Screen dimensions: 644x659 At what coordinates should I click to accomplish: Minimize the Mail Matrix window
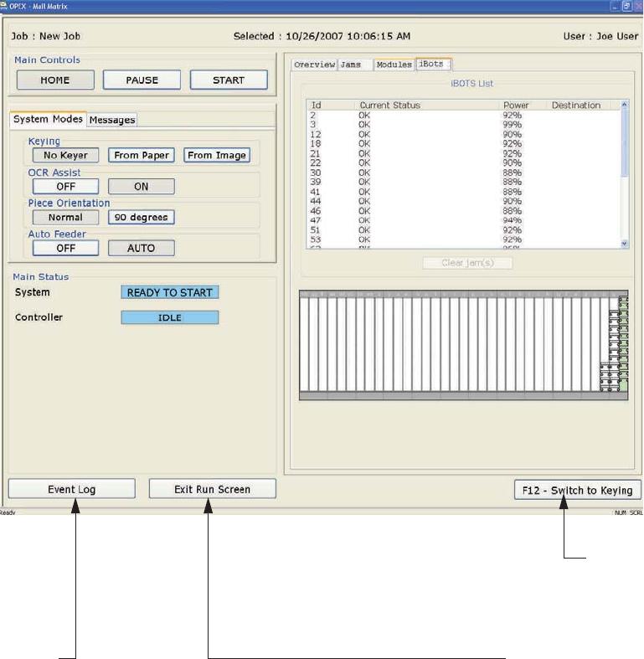click(616, 7)
